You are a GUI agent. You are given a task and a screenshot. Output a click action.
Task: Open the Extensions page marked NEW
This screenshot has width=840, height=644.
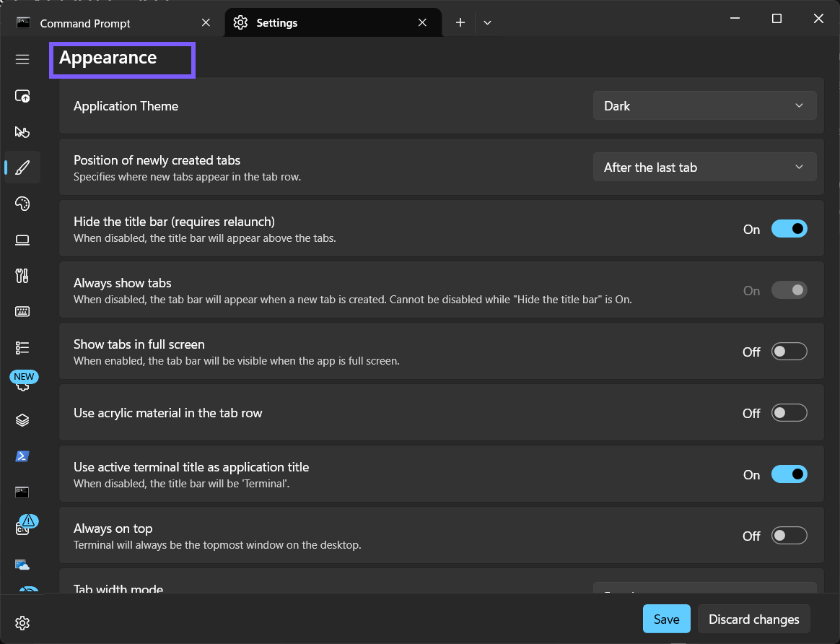tap(23, 381)
